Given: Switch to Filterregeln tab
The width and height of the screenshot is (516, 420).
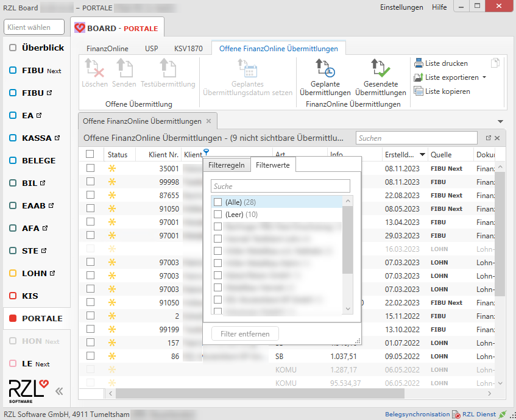Looking at the screenshot, I should [227, 165].
